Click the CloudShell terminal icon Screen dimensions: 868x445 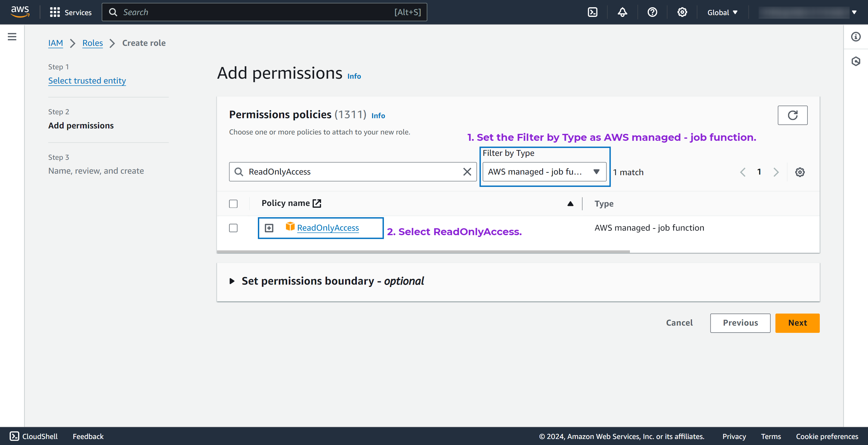[592, 12]
